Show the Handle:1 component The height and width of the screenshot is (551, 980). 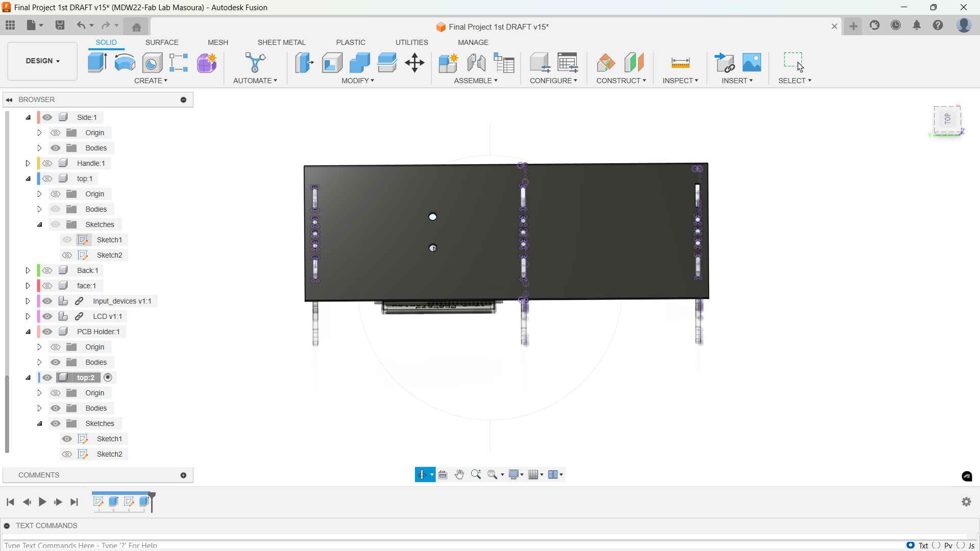[47, 163]
